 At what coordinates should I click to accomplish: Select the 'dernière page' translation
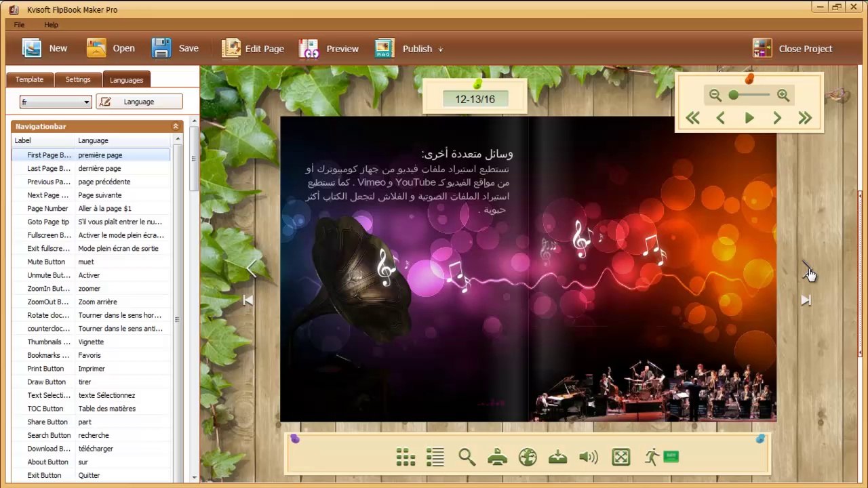100,168
